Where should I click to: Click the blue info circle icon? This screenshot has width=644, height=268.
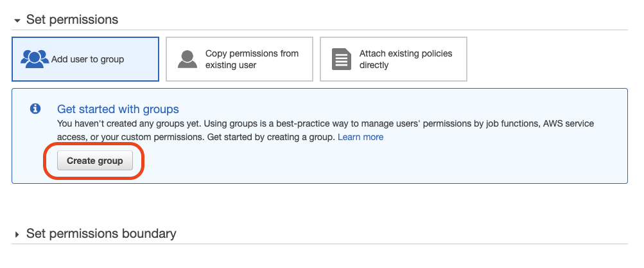(35, 109)
